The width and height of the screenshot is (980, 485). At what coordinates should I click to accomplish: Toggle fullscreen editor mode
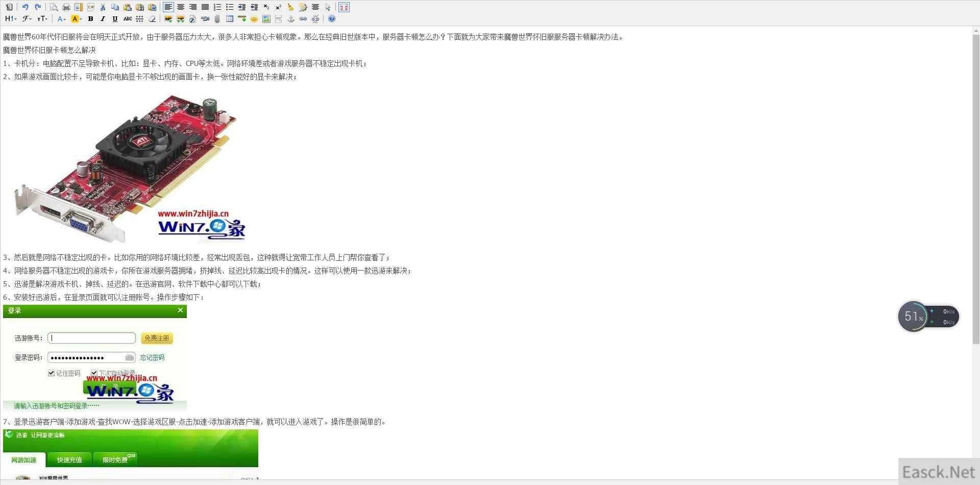click(x=344, y=7)
